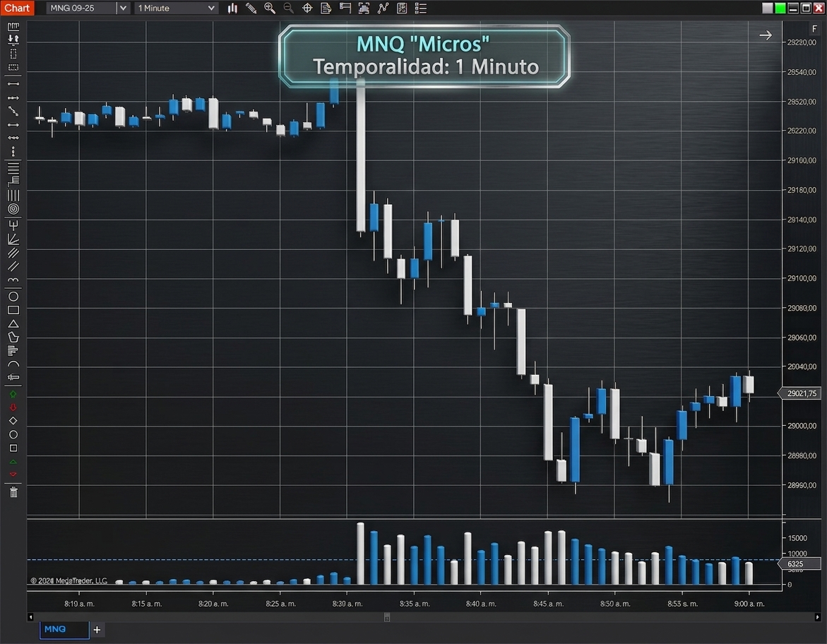The height and width of the screenshot is (644, 827).
Task: Select the vertical time lines tool
Action: pos(13,195)
